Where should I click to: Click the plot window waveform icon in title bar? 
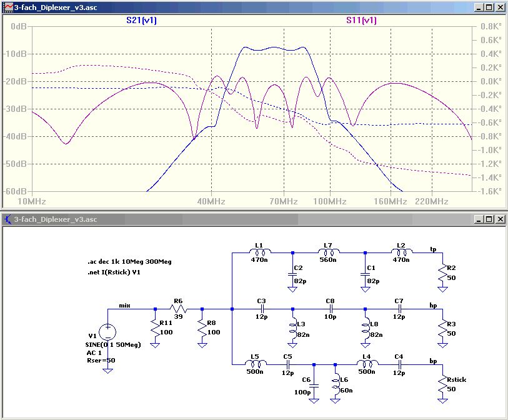[7, 7]
